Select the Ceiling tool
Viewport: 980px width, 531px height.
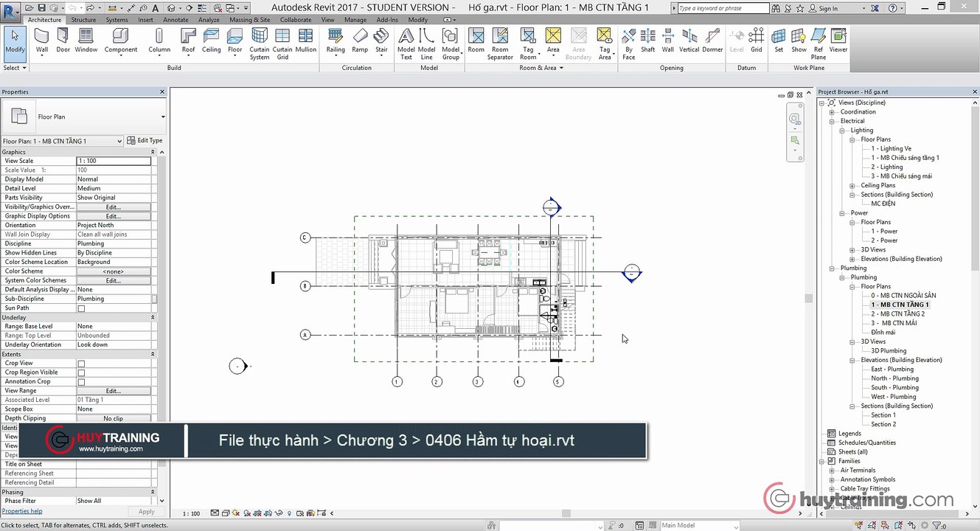(x=212, y=41)
